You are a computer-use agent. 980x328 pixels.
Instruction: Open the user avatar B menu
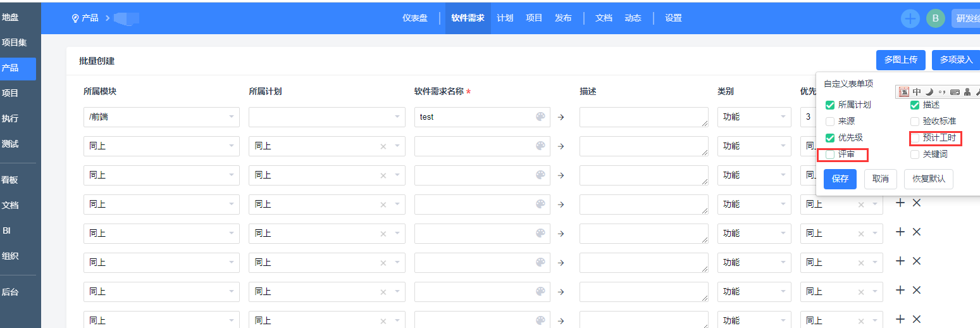(935, 18)
